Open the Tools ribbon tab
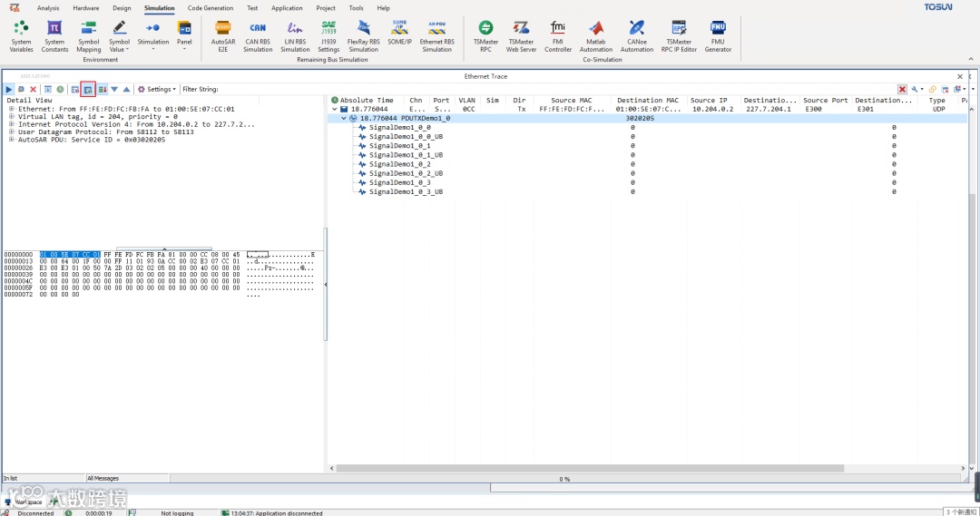The width and height of the screenshot is (980, 516). (x=357, y=8)
